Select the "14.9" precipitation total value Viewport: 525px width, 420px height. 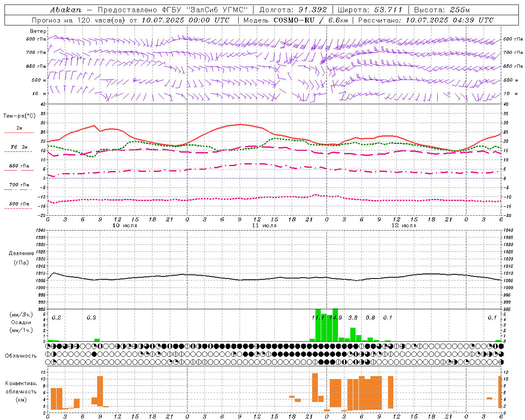336,317
